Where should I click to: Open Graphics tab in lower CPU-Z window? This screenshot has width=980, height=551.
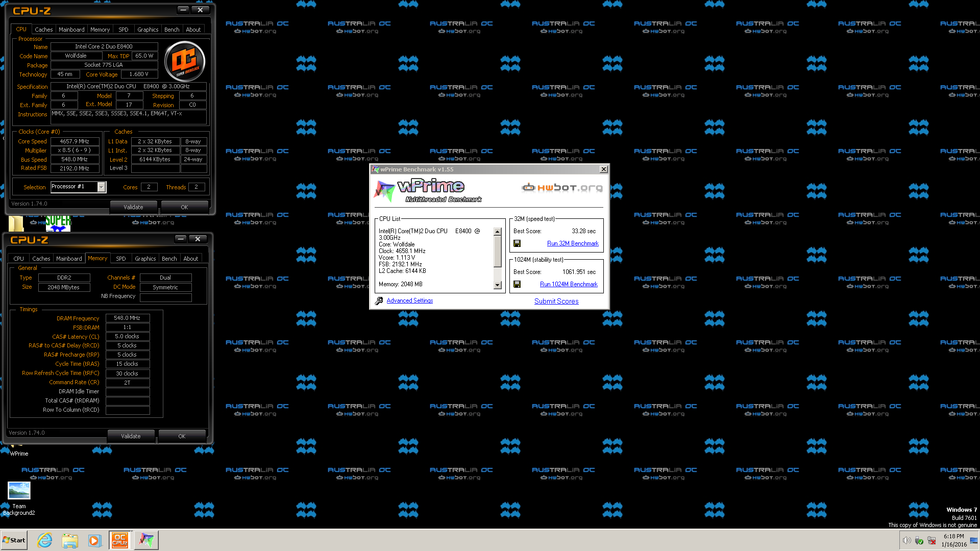click(x=145, y=259)
